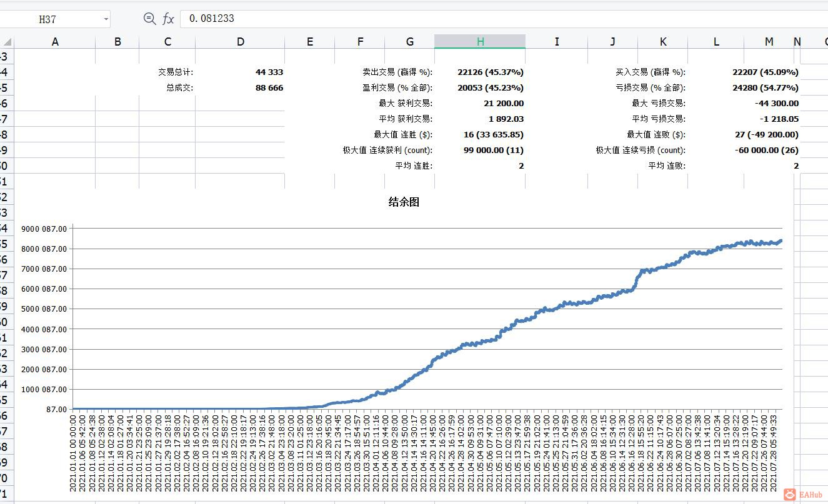Image resolution: width=828 pixels, height=504 pixels.
Task: Click cell value -44 300.00
Action: (777, 104)
